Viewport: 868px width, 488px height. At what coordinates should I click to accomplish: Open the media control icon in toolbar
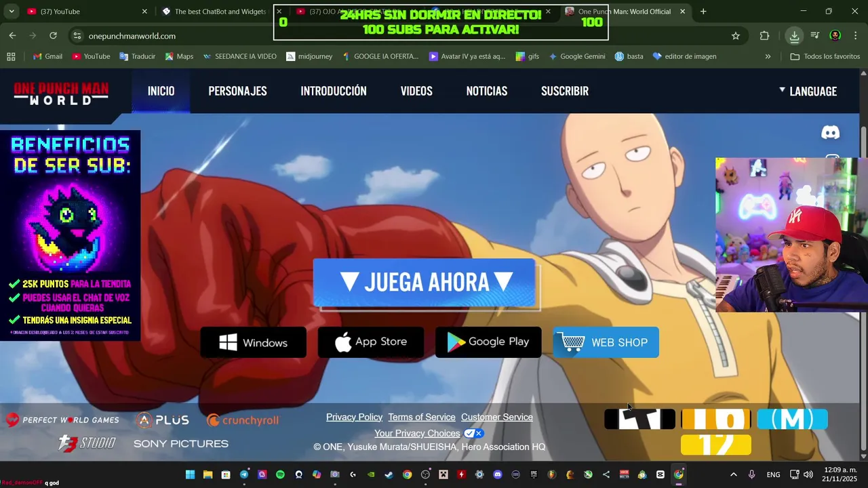click(x=815, y=36)
